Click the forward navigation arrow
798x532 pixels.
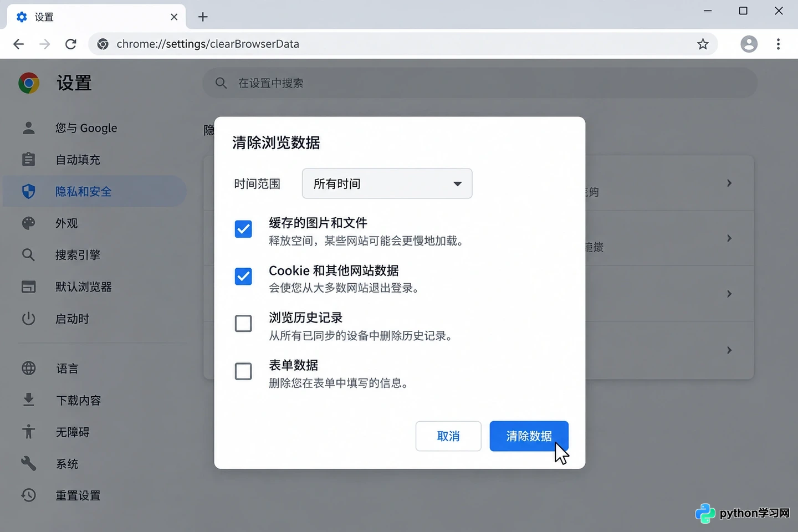[45, 44]
